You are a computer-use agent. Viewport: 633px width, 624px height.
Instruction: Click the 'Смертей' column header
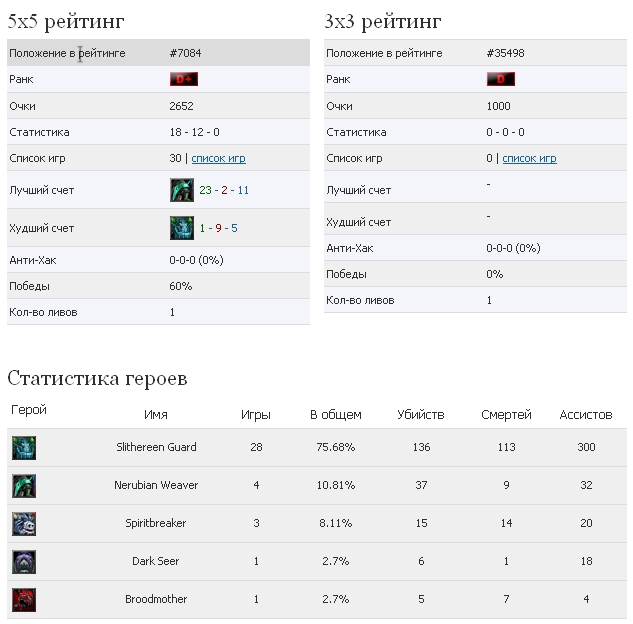tap(506, 414)
